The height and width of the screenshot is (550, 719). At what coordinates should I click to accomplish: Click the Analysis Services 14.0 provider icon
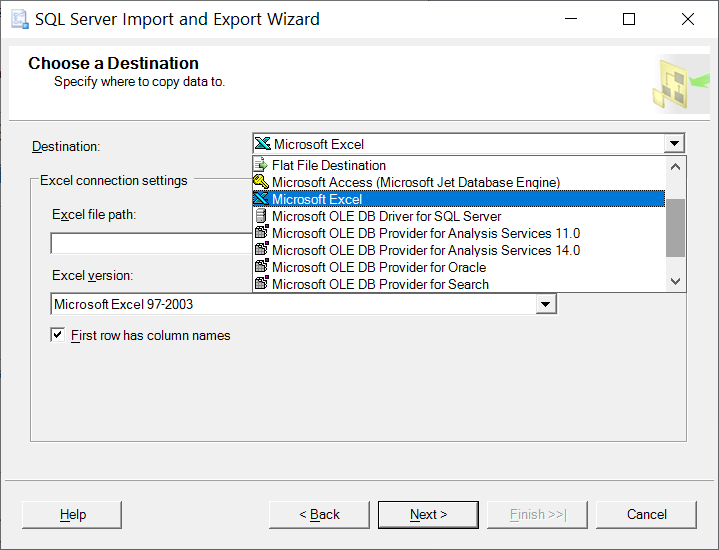261,250
